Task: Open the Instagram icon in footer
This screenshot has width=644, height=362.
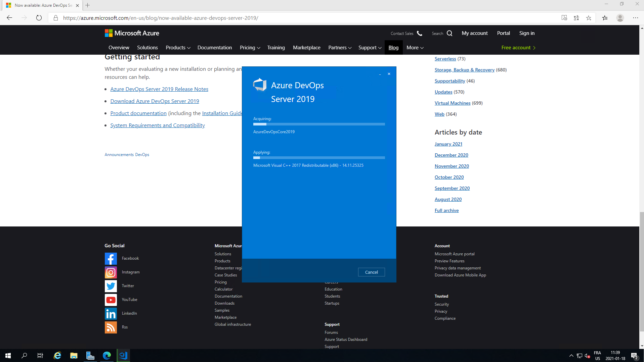Action: point(111,272)
